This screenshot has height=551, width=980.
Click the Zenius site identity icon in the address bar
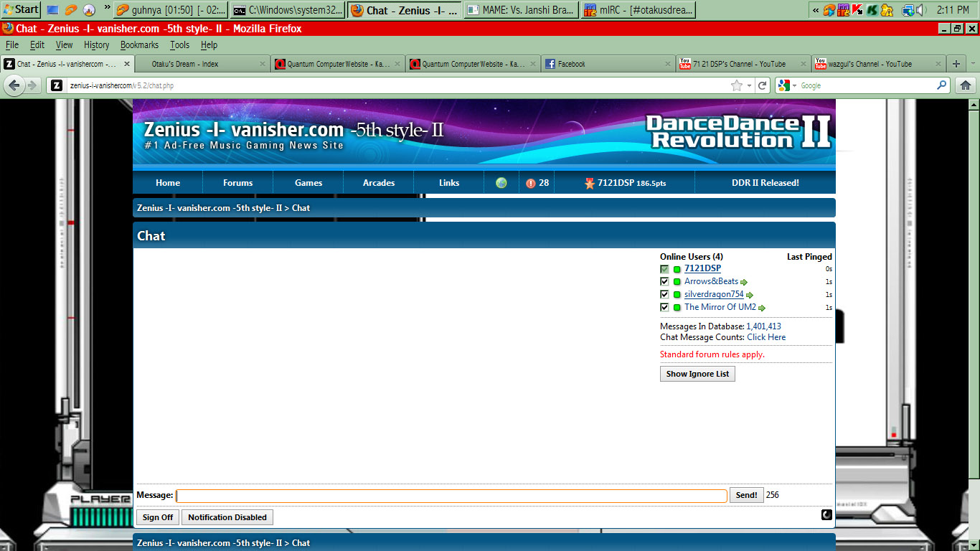point(57,85)
